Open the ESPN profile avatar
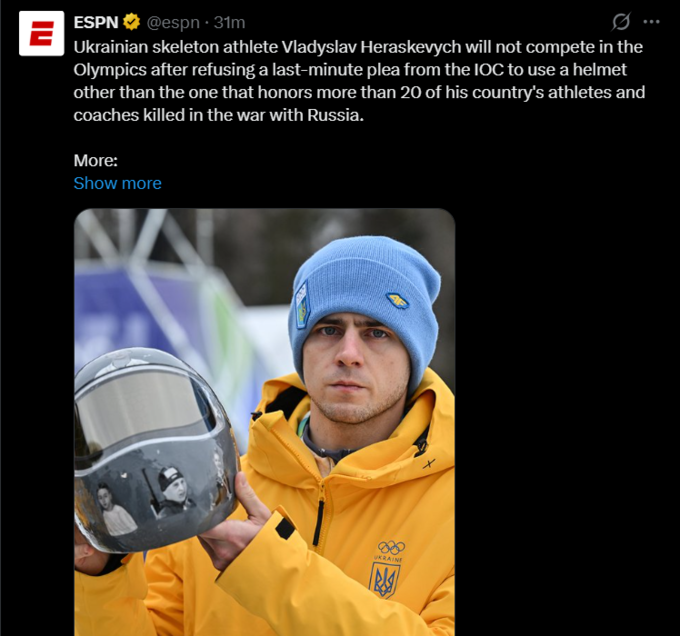 [x=42, y=33]
